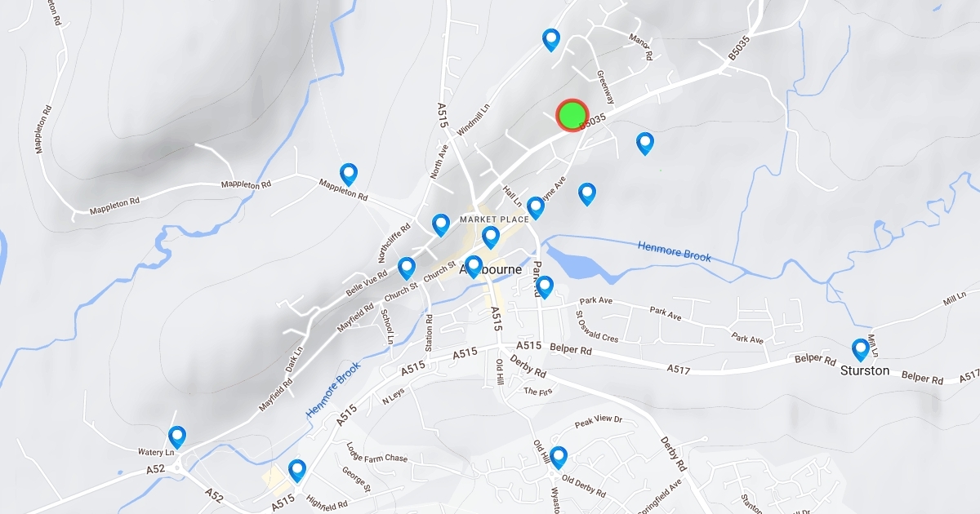Click the pin near Watery Ln
Viewport: 980px width, 514px height.
click(177, 437)
